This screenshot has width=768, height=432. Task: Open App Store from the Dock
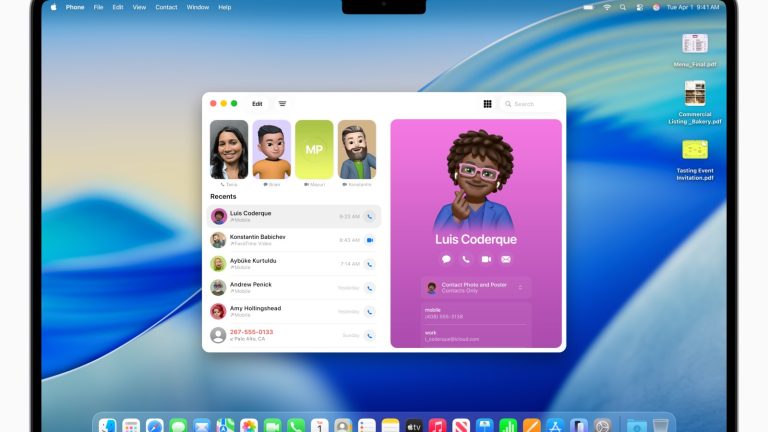point(555,426)
